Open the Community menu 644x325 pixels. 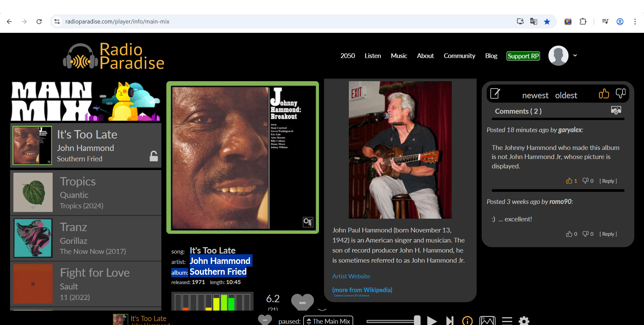(459, 56)
